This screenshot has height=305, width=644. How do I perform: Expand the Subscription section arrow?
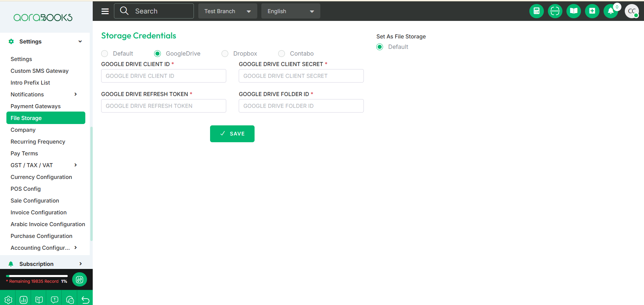pyautogui.click(x=81, y=264)
